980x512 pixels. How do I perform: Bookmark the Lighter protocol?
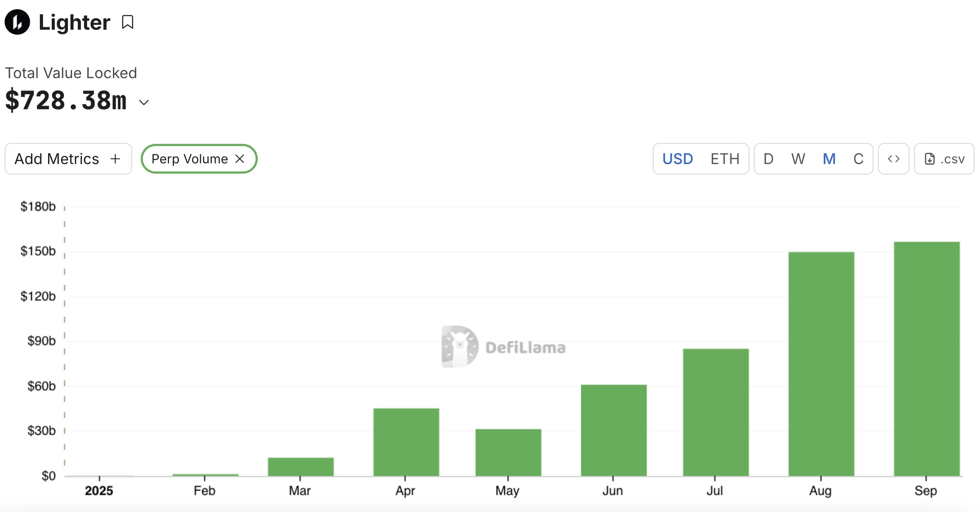click(x=127, y=22)
